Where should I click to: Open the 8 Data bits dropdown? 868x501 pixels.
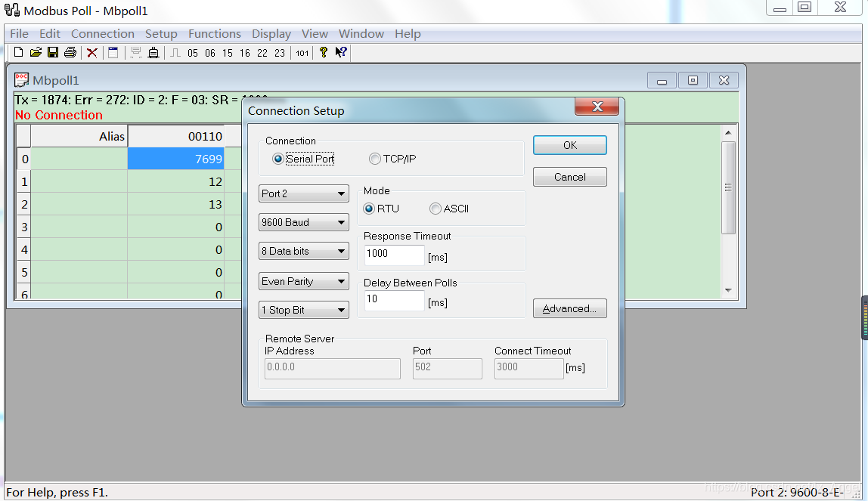[x=303, y=251]
